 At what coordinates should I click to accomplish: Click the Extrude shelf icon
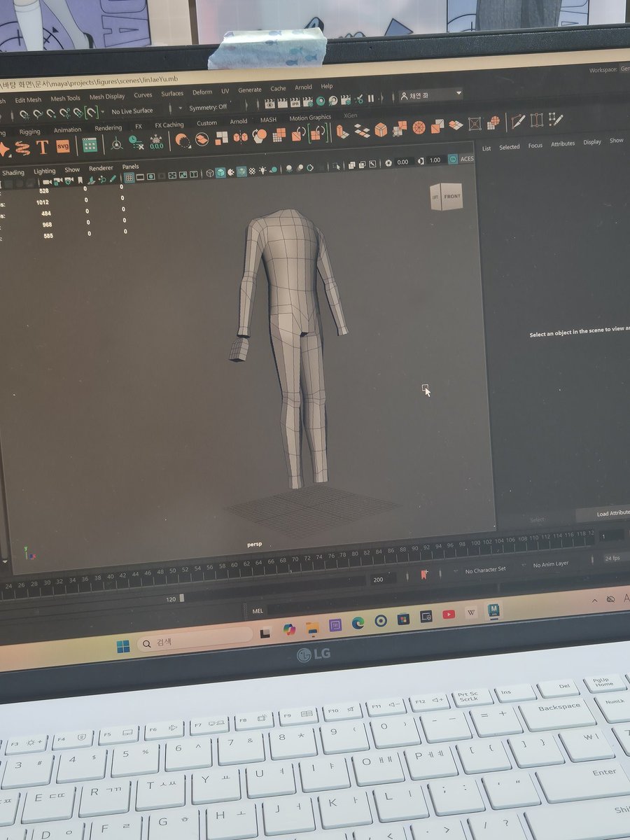(x=342, y=131)
